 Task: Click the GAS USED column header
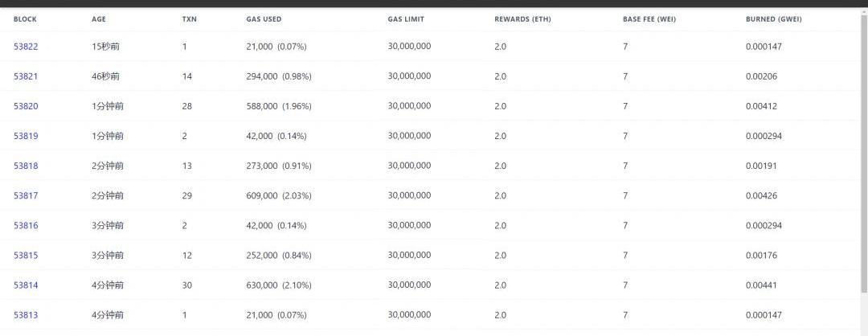point(264,19)
